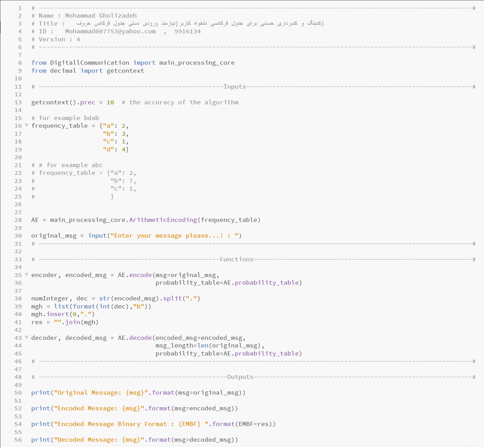This screenshot has width=484, height=448.
Task: Click getcontext in the decimal import line
Action: (x=125, y=71)
